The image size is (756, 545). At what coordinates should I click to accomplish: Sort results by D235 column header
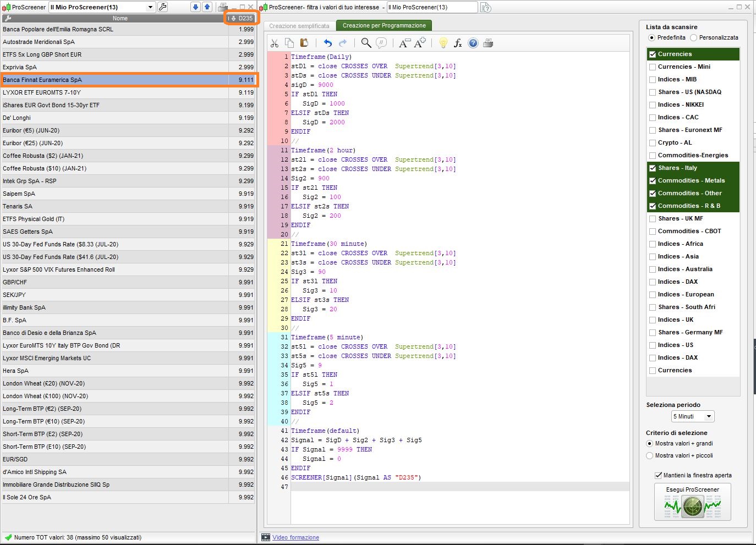(242, 18)
